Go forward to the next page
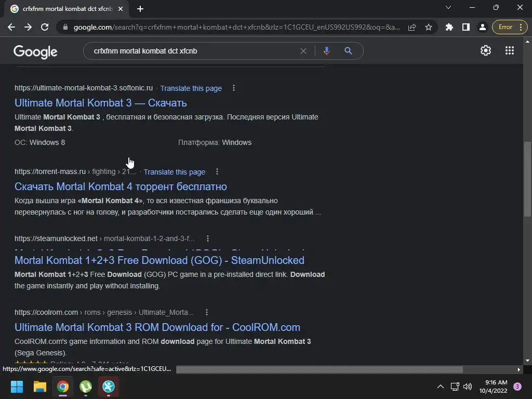This screenshot has width=532, height=399. [x=28, y=27]
